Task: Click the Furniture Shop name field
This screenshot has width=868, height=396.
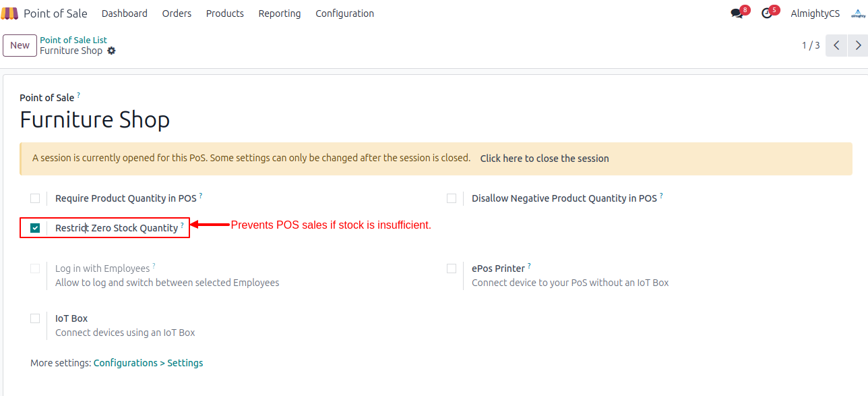Action: coord(95,120)
